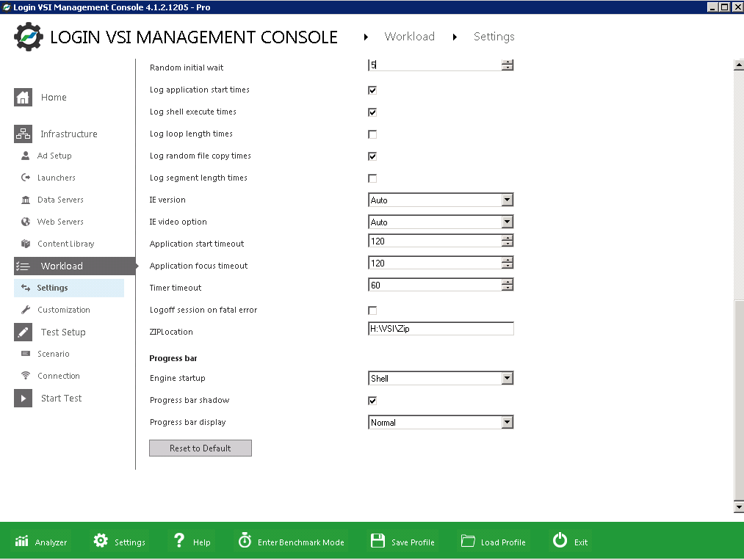Uncheck Log shell execute times
This screenshot has width=744, height=560.
coord(372,112)
